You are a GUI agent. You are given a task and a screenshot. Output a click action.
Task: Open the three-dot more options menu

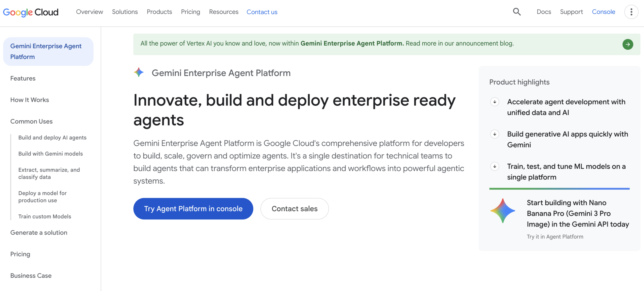[631, 12]
